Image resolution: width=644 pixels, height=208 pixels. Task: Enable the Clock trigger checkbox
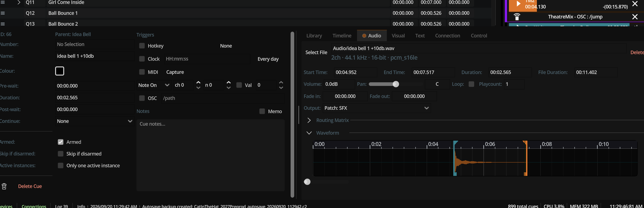[x=142, y=59]
